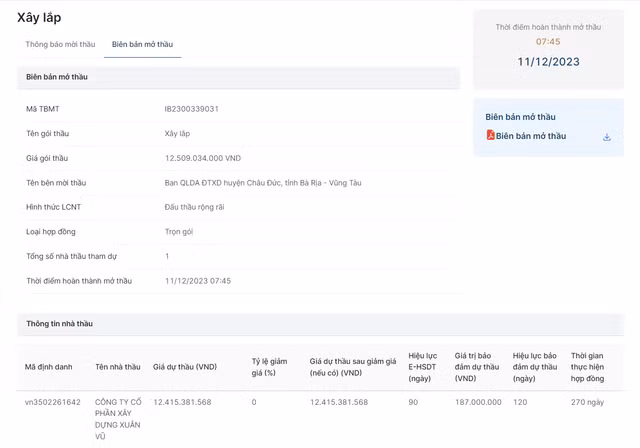Screen dimensions: 640x448
Task: Click the red PDF file icon
Action: pyautogui.click(x=490, y=136)
